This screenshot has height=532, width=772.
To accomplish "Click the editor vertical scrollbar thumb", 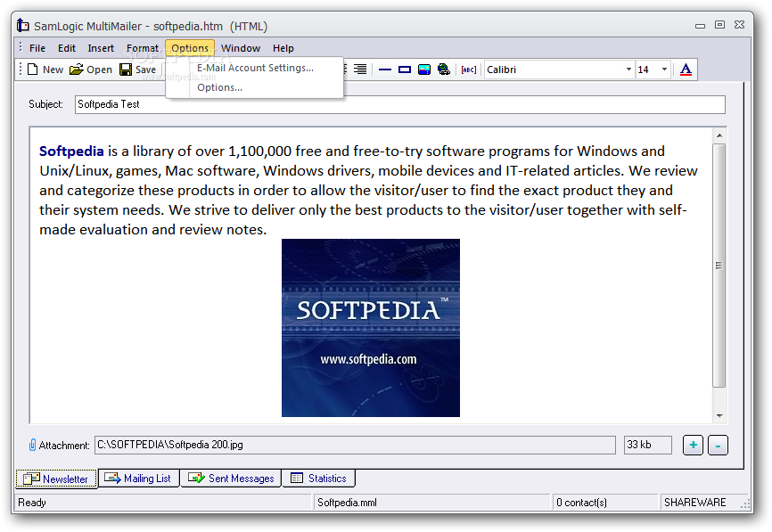I will pos(719,266).
